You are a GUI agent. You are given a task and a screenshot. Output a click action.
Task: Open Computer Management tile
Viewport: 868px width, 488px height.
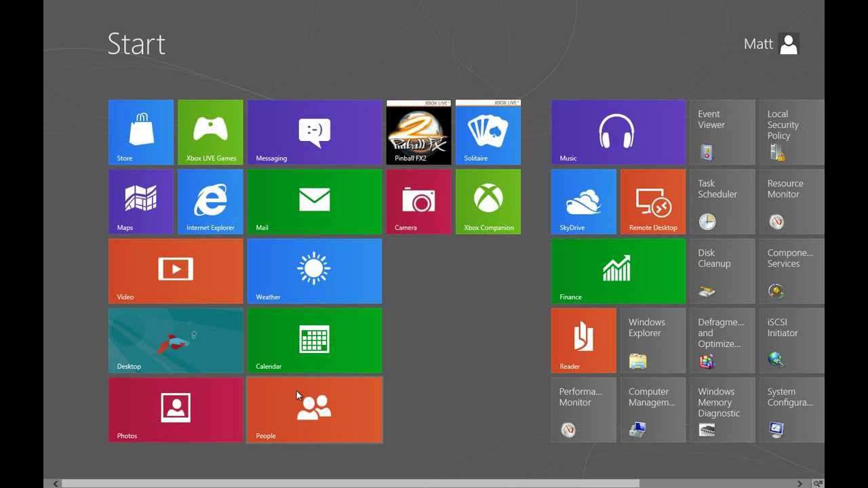click(x=653, y=409)
